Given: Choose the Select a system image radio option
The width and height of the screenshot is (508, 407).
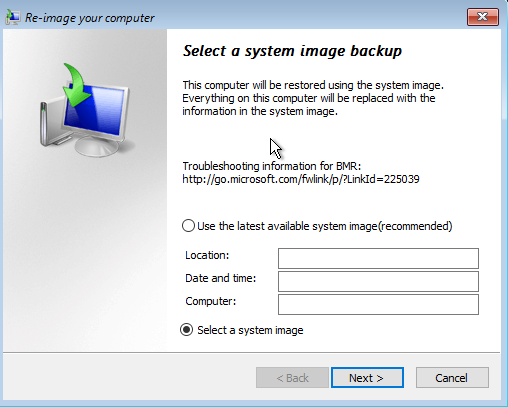Looking at the screenshot, I should pyautogui.click(x=187, y=330).
